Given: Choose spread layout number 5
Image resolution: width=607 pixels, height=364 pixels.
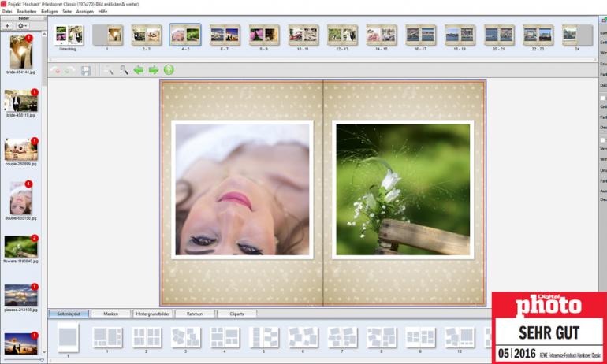Looking at the screenshot, I should [x=264, y=337].
